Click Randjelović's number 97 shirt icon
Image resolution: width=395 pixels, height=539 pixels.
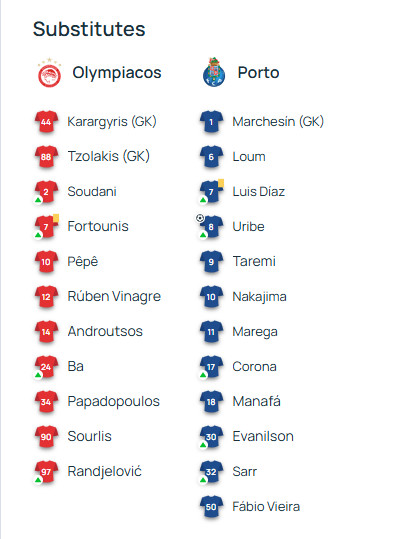click(46, 471)
